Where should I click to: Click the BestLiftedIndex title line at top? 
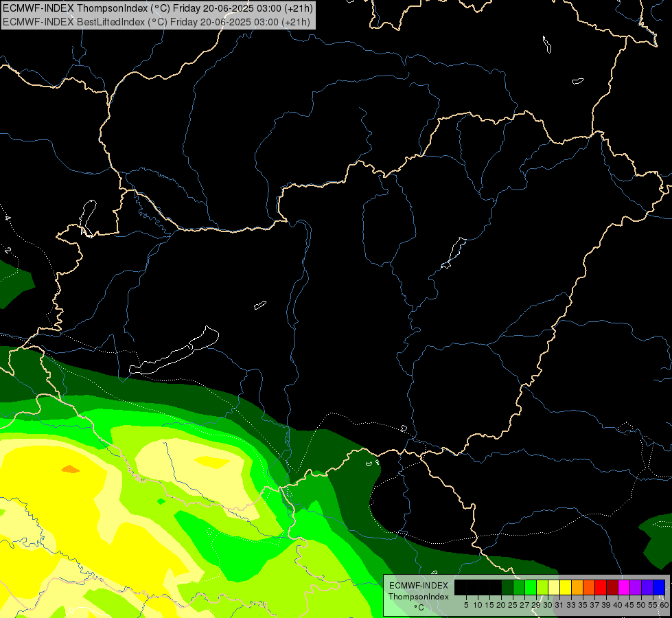pos(157,21)
